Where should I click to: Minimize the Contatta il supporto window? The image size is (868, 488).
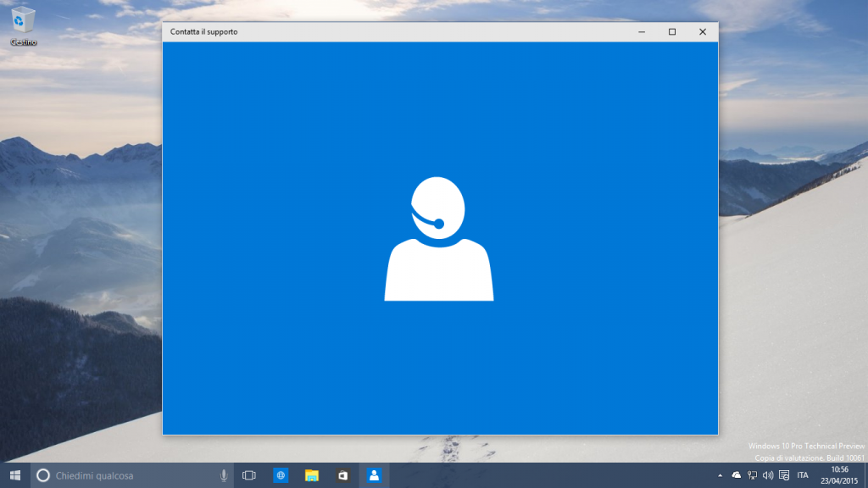[642, 31]
